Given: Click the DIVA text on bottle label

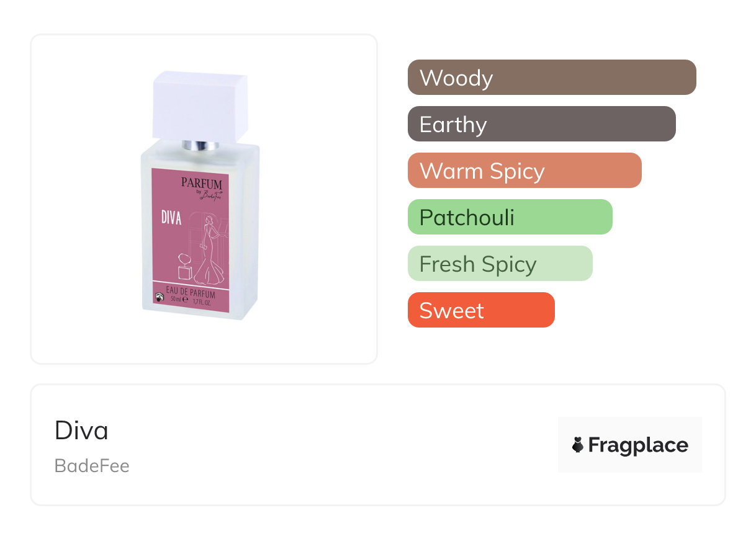Looking at the screenshot, I should (171, 218).
